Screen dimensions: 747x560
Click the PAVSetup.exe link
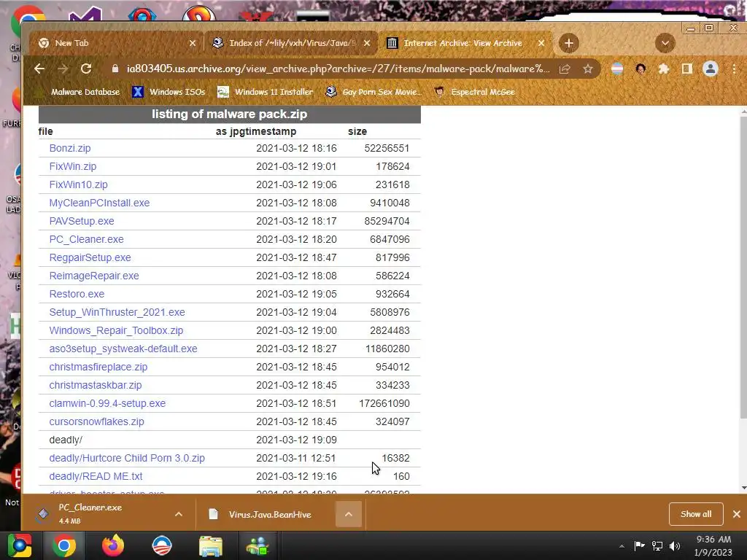pyautogui.click(x=82, y=221)
